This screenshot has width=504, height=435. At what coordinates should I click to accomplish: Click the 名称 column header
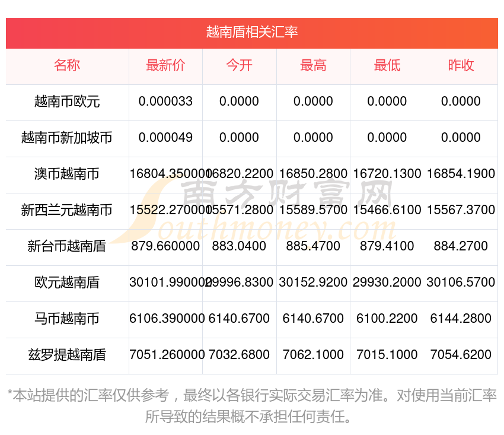tap(67, 65)
